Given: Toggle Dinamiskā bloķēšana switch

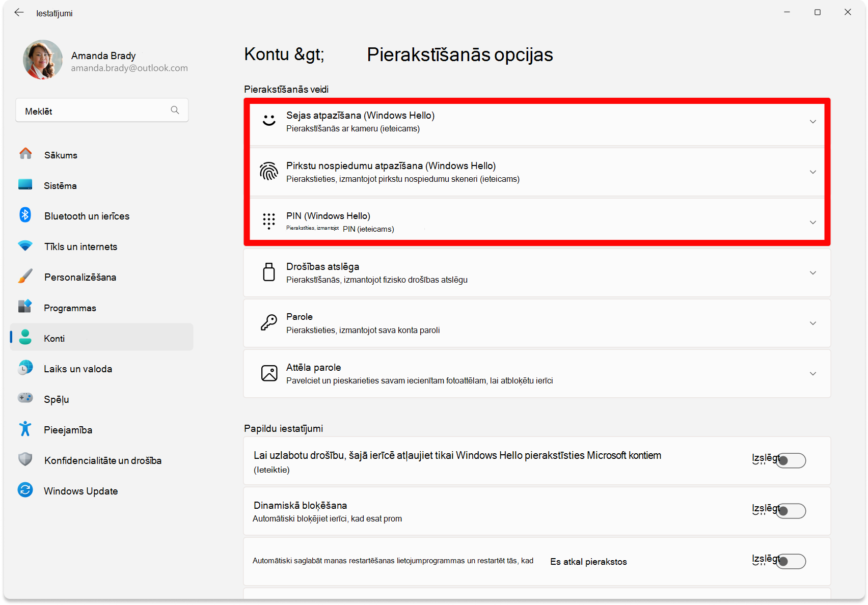Looking at the screenshot, I should [791, 511].
